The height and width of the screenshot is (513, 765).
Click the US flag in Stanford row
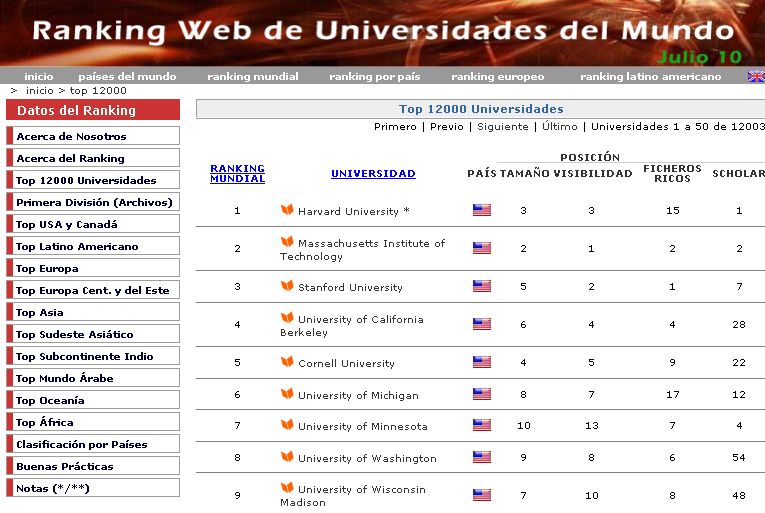tap(482, 286)
